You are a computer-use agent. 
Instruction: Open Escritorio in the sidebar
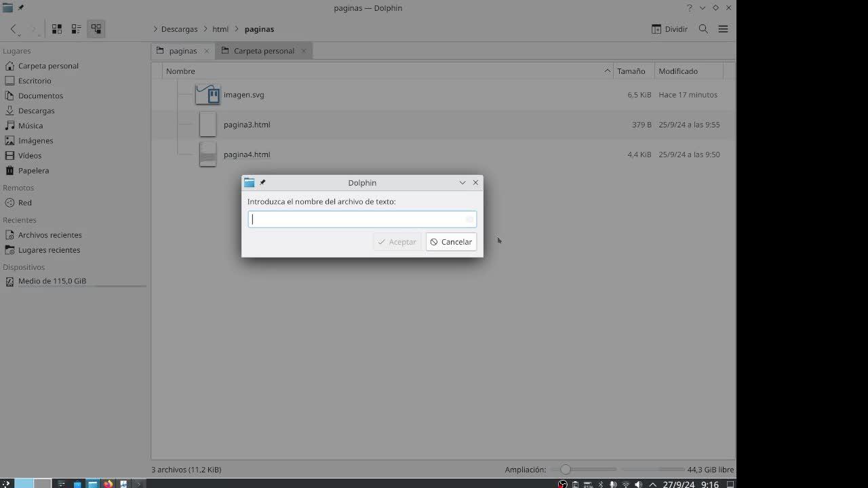pyautogui.click(x=35, y=81)
